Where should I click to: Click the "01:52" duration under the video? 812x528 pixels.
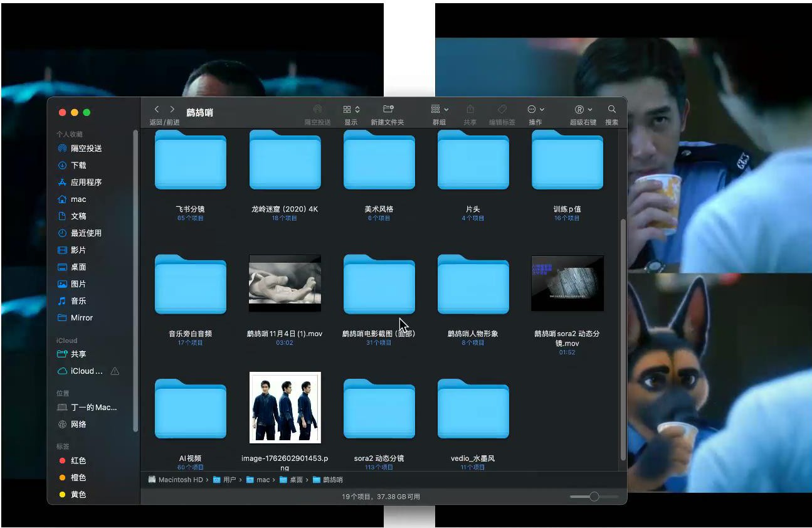pos(567,352)
